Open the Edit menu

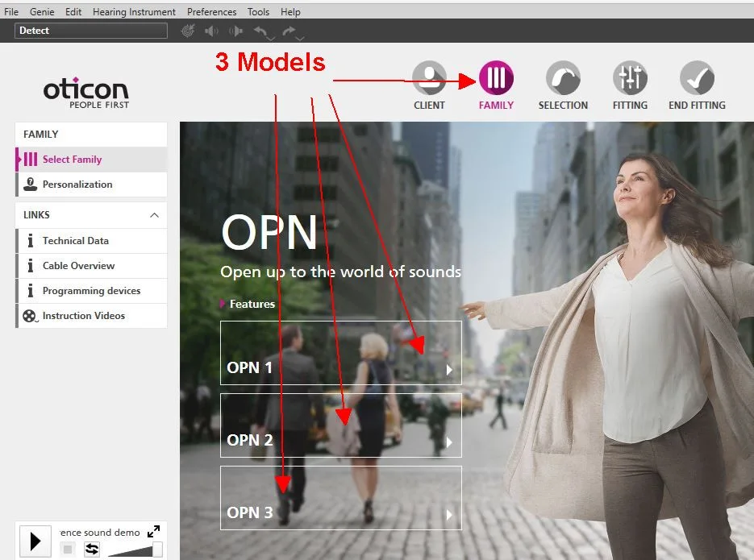tap(73, 11)
